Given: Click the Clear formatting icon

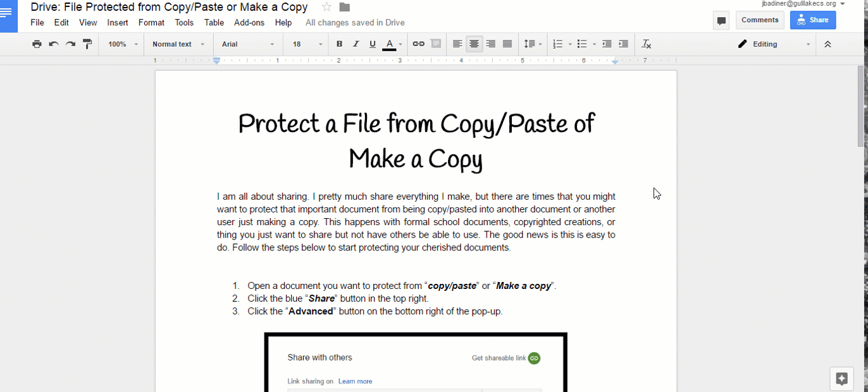Looking at the screenshot, I should tap(646, 44).
